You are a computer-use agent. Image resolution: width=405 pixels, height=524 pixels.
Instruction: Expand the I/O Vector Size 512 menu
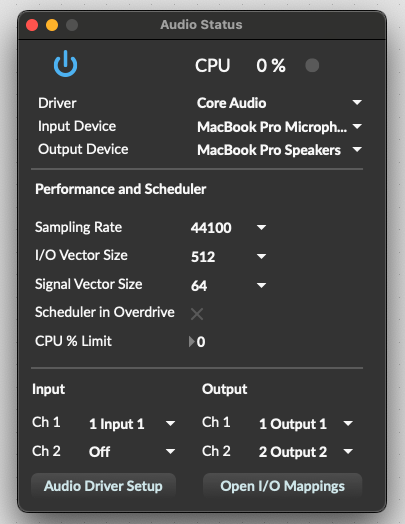click(x=228, y=256)
